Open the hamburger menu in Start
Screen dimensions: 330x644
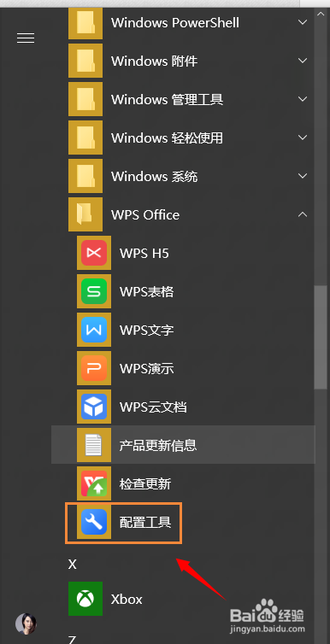[26, 38]
